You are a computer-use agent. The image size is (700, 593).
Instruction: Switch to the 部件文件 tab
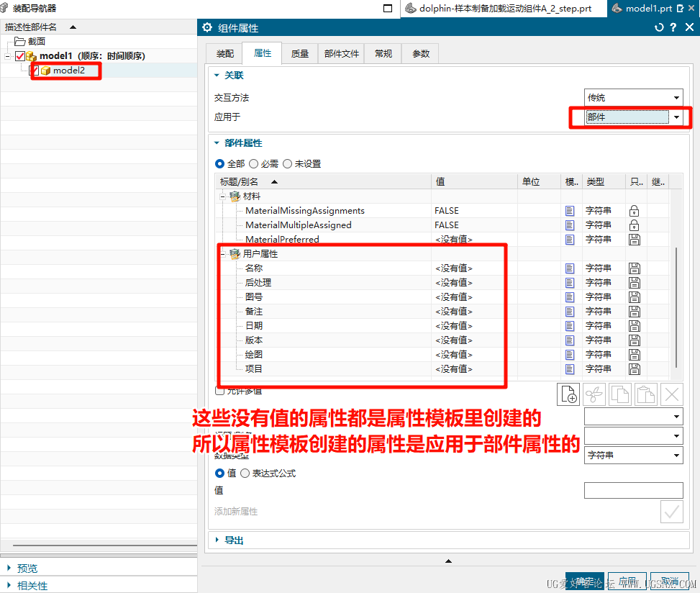click(x=341, y=53)
